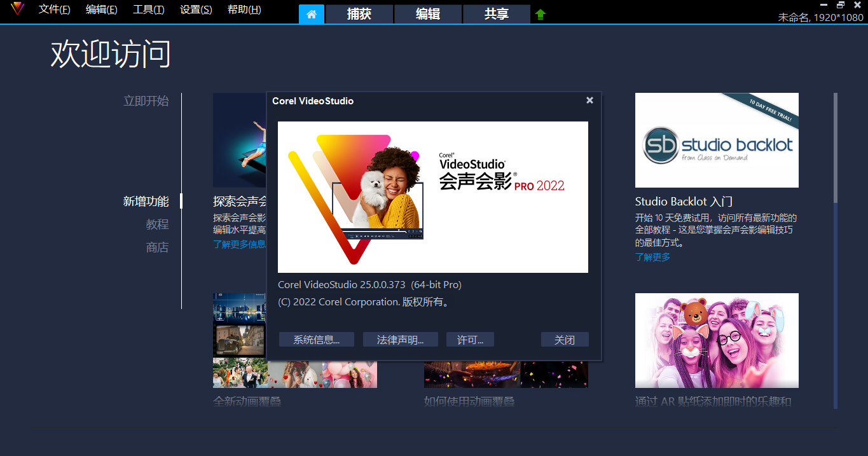This screenshot has height=456, width=868.
Task: Switch to the 共享 tab
Action: (497, 14)
